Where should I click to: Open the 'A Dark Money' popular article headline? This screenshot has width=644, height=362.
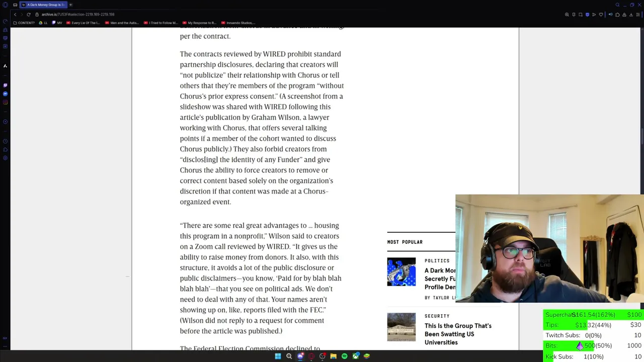pyautogui.click(x=440, y=279)
